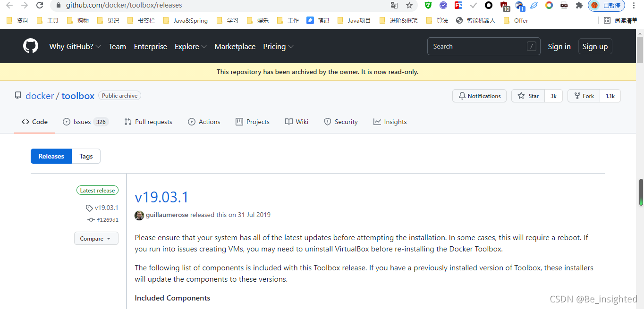This screenshot has width=644, height=309.
Task: Go to GitHub home via Octocat logo
Action: tap(31, 46)
